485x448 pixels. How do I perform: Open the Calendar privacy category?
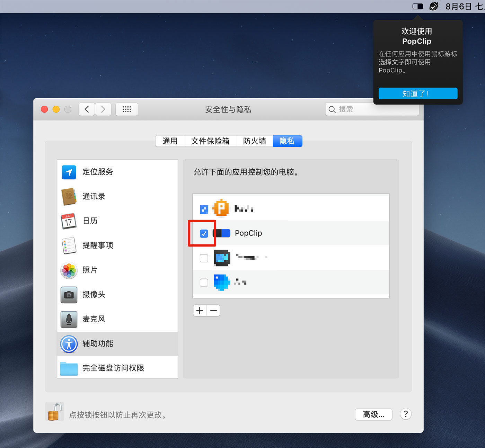[90, 221]
